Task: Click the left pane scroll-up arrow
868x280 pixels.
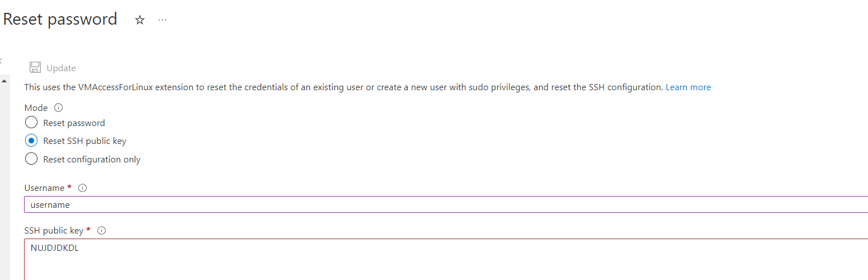Action: [4, 81]
